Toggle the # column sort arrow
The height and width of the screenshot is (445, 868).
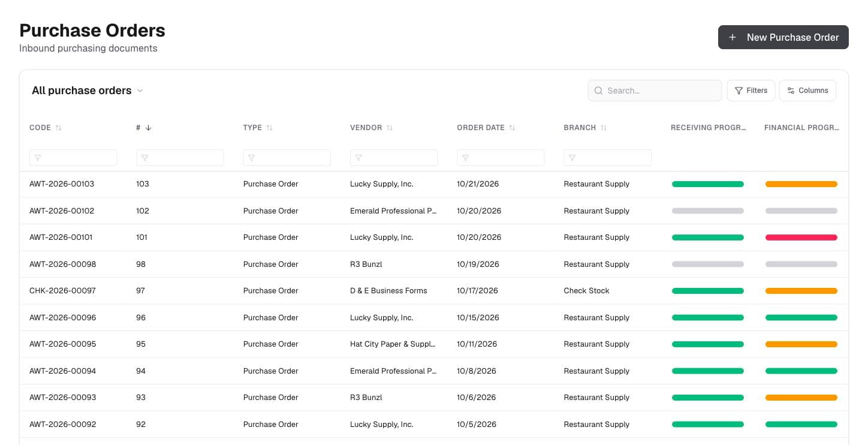[148, 128]
